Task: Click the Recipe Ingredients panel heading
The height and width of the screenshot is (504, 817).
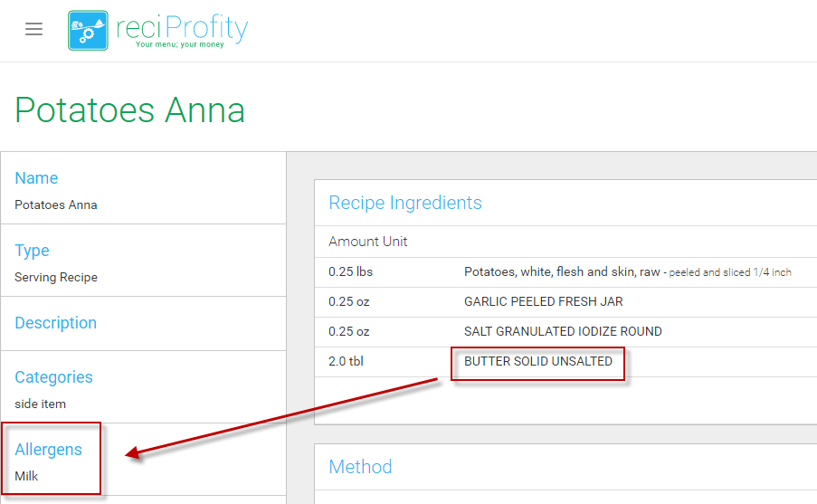Action: pos(405,203)
